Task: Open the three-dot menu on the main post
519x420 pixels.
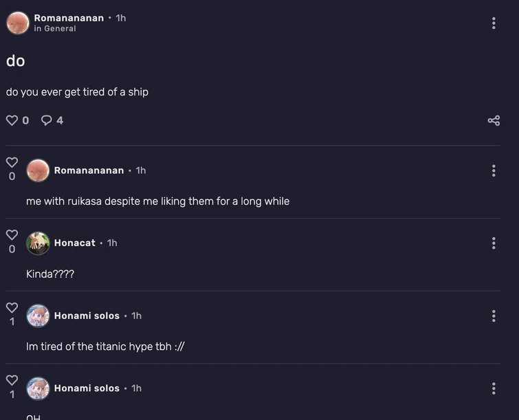Action: pos(494,23)
